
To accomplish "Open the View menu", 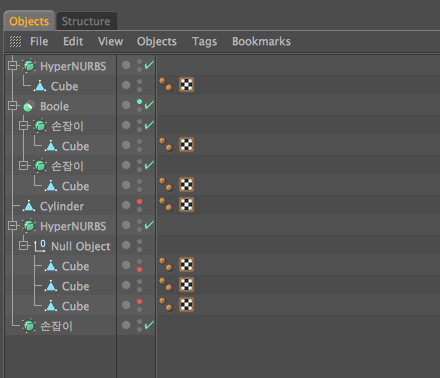I will tap(110, 41).
